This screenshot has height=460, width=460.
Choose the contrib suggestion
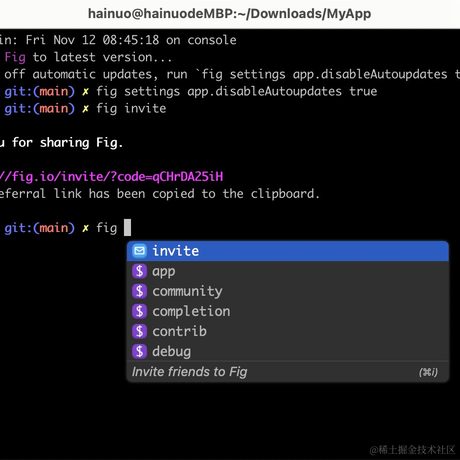click(x=288, y=331)
